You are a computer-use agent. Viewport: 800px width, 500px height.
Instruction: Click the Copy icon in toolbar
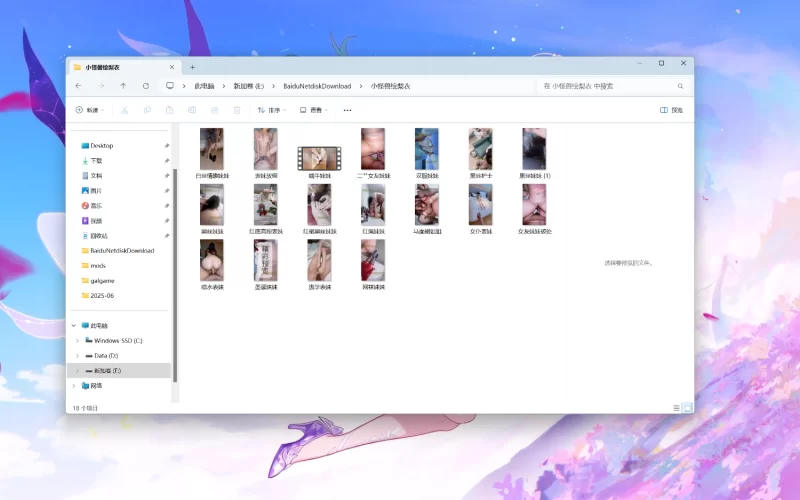147,110
